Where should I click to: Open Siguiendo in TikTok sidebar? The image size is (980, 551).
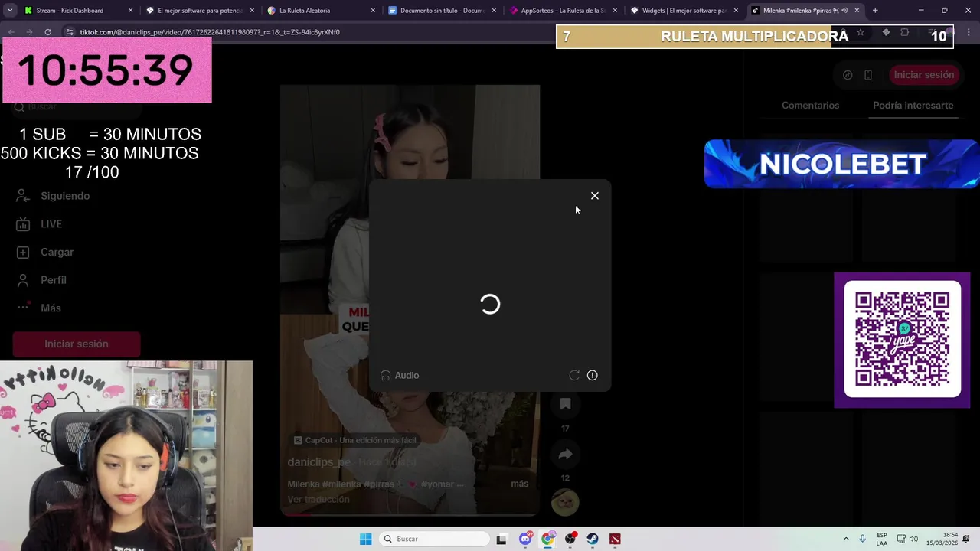tap(54, 196)
